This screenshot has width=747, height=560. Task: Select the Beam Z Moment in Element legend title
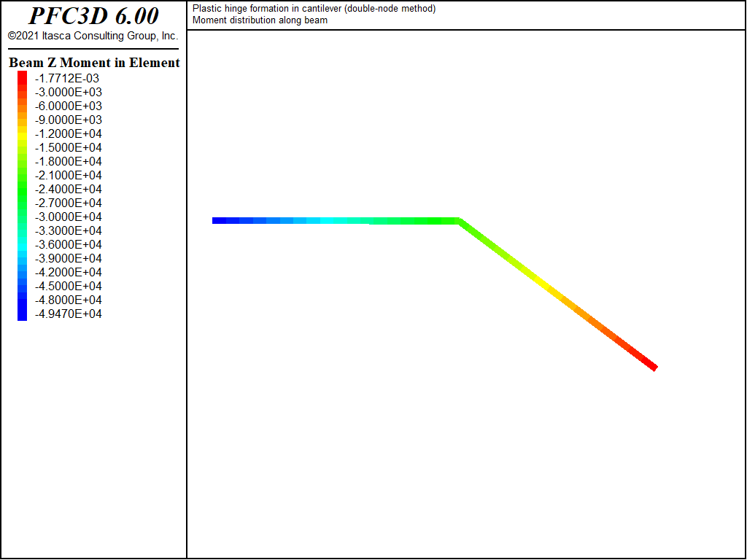pyautogui.click(x=94, y=63)
